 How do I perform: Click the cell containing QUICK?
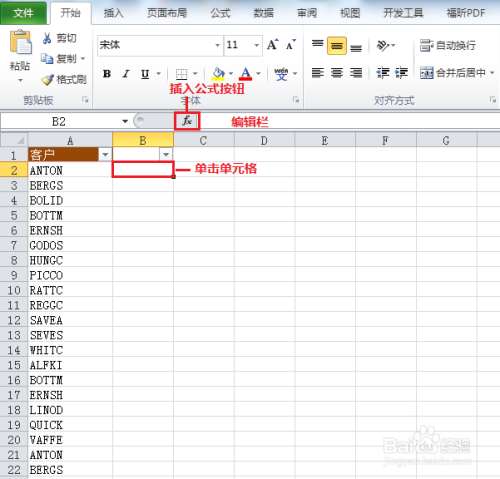(x=70, y=425)
